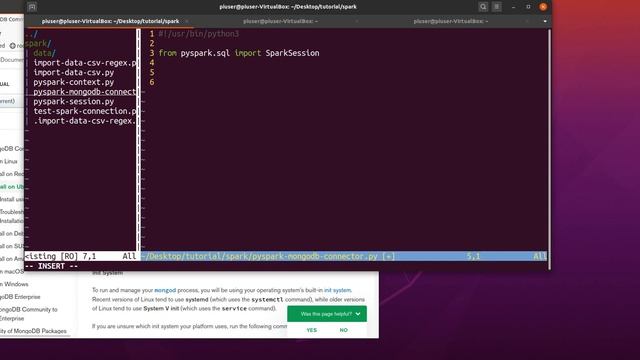The image size is (640, 360).
Task: Click the file listing [RO] status line
Action: coord(80,256)
